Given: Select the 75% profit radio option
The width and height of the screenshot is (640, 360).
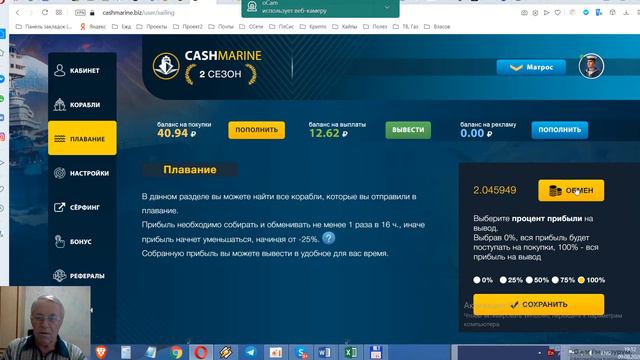Looking at the screenshot, I should (555, 280).
